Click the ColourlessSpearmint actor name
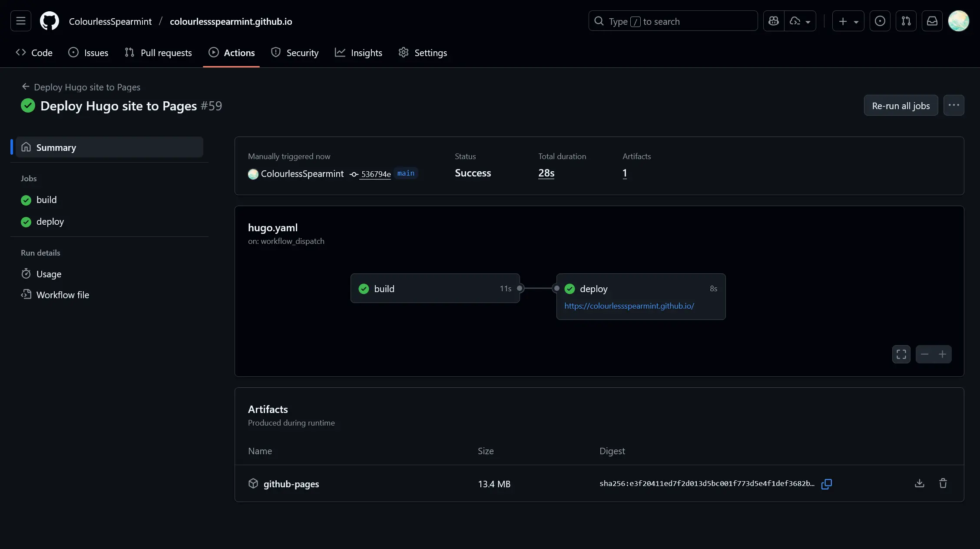Viewport: 980px width, 549px height. (302, 173)
